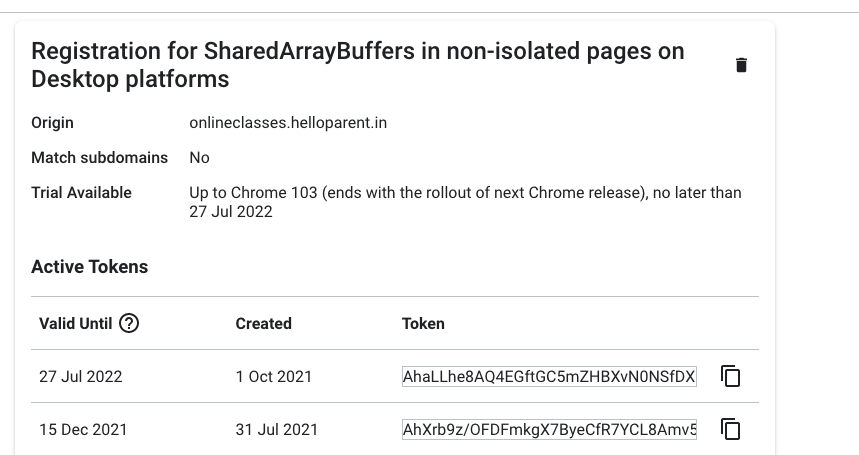The width and height of the screenshot is (859, 455).
Task: Click the Match subdomains value No
Action: [x=199, y=158]
